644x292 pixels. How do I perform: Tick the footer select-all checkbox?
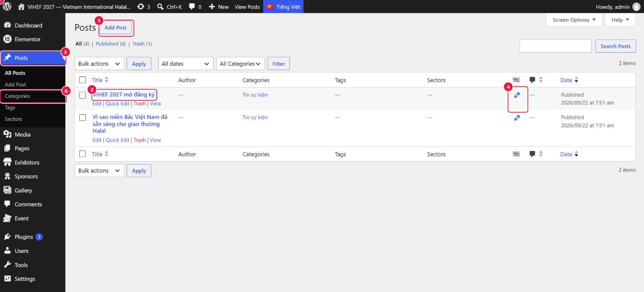click(x=83, y=154)
